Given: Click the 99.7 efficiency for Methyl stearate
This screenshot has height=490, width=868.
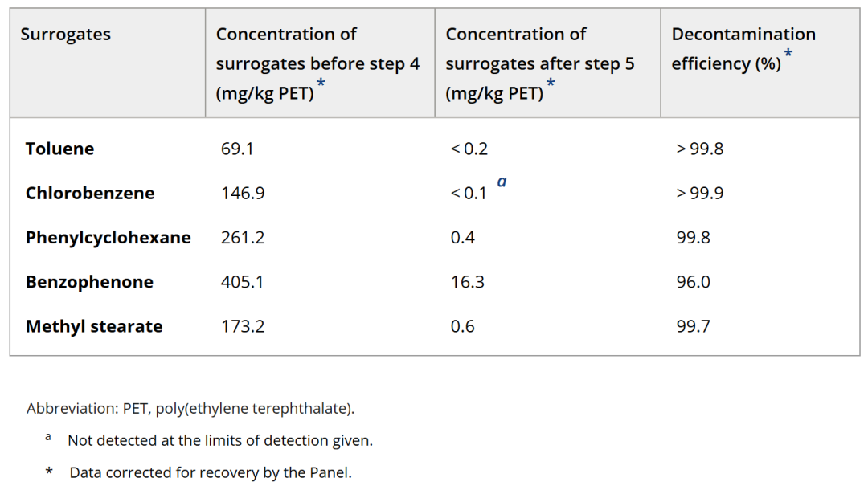Looking at the screenshot, I should (694, 326).
